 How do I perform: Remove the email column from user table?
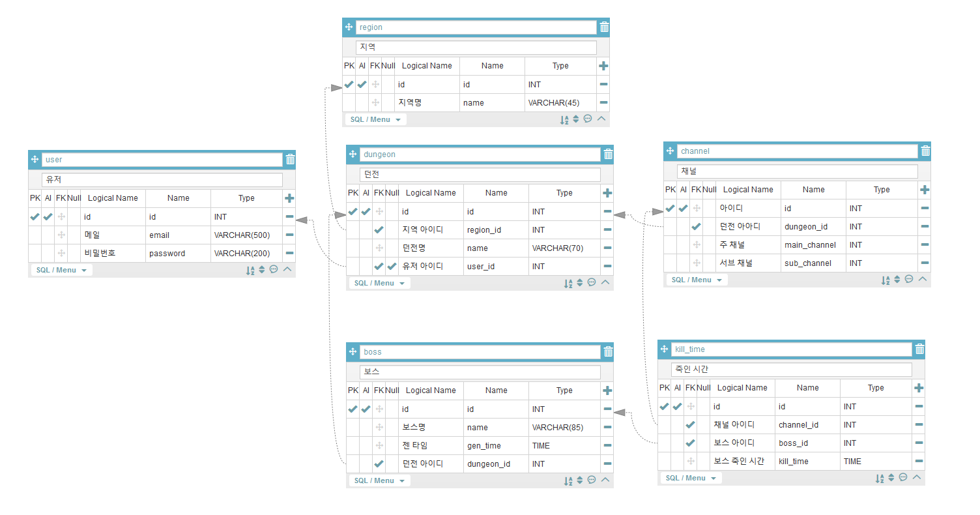coord(289,235)
